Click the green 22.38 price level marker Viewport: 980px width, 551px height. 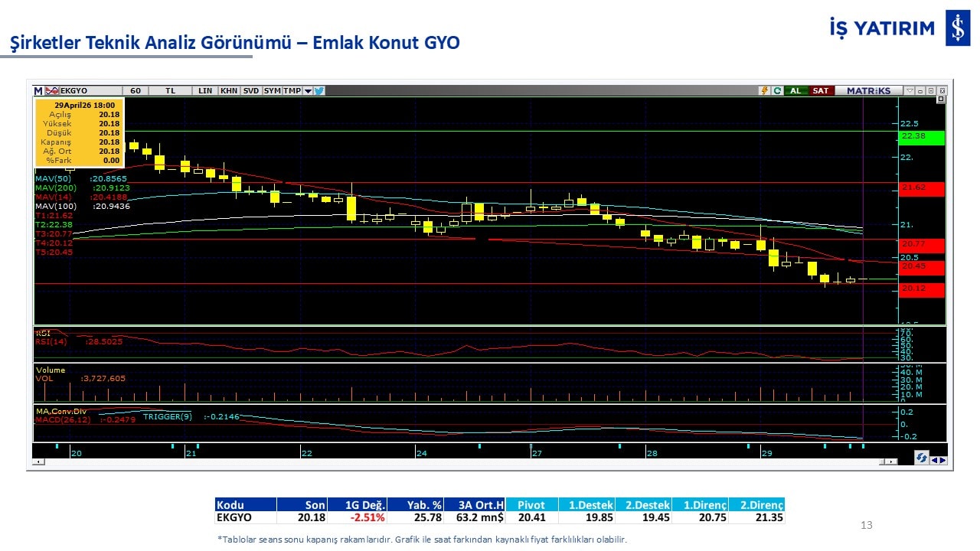(x=922, y=138)
